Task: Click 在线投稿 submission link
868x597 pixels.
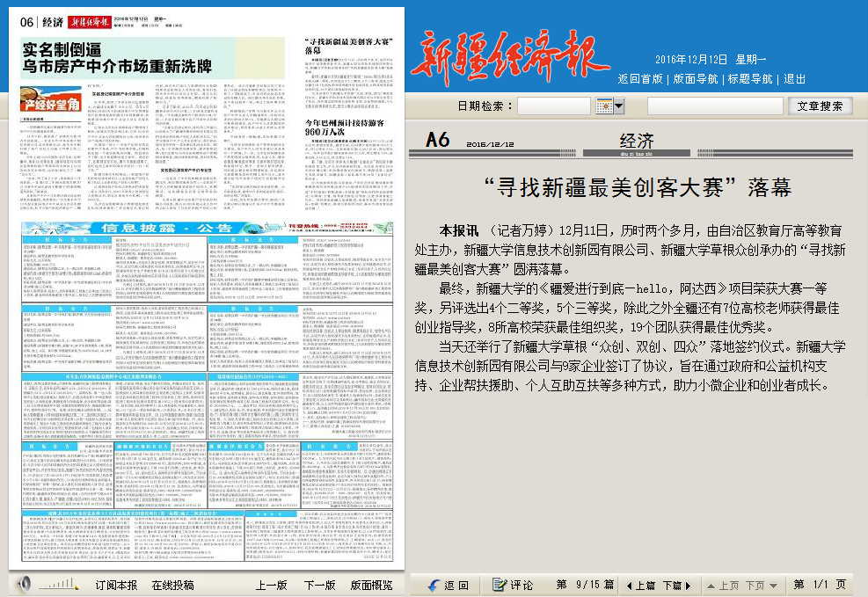Action: (172, 585)
